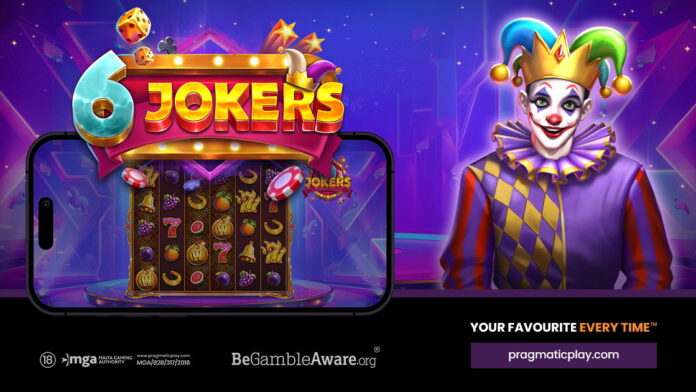Click the MGA/B2B/317/2018 license text
Screen dimensions: 696x392
pyautogui.click(x=163, y=363)
